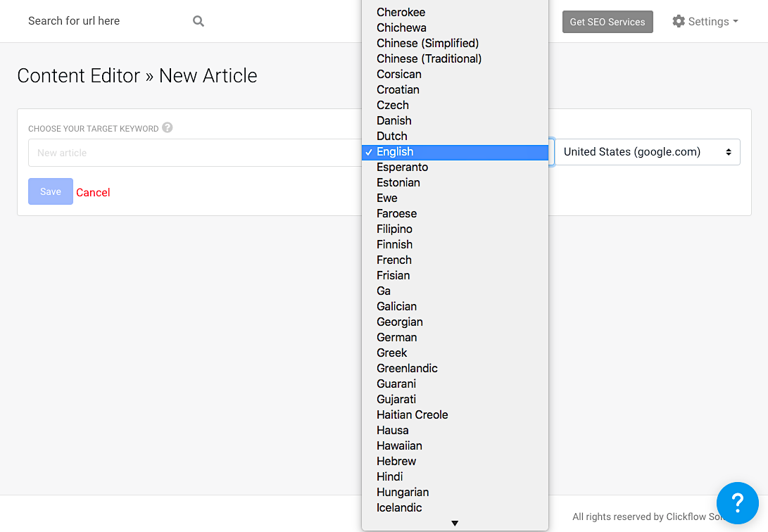Choose Greenlandic in the list

coord(455,369)
